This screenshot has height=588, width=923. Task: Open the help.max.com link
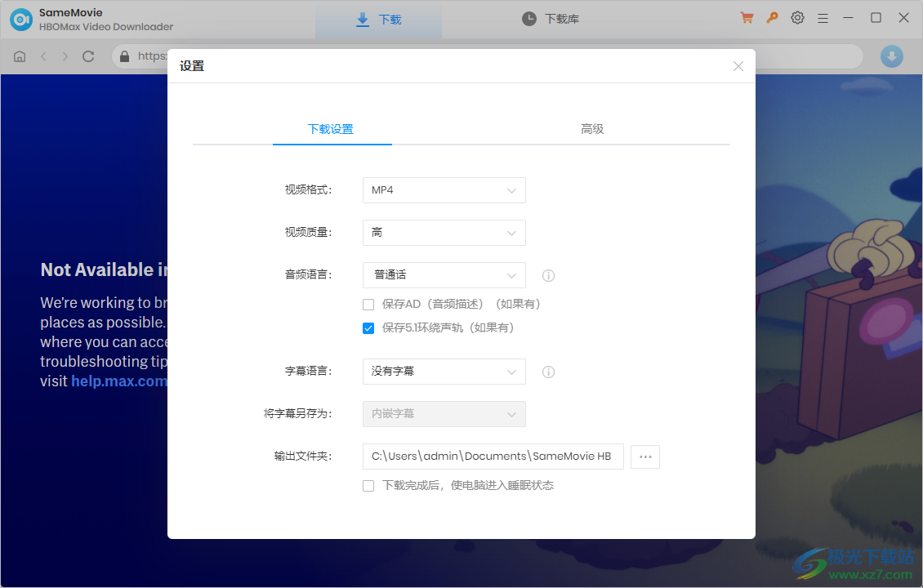tap(119, 381)
